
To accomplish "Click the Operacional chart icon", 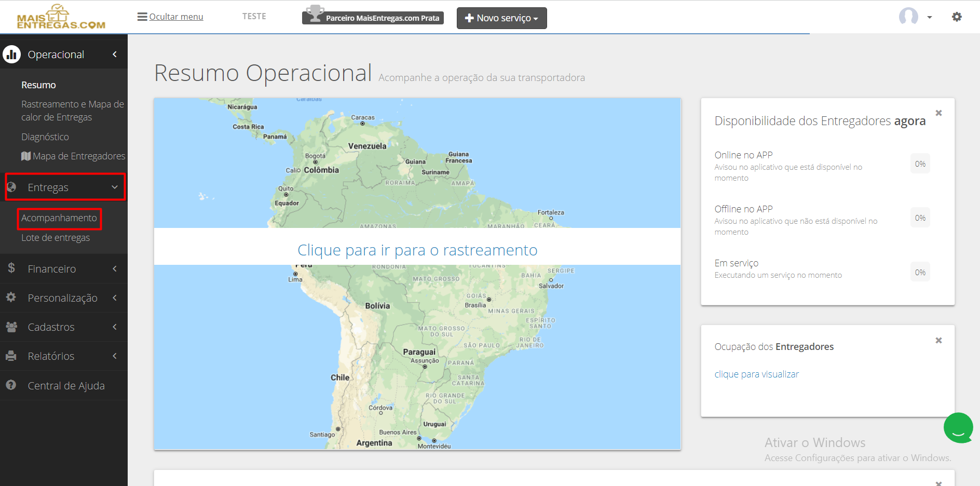I will pos(11,54).
